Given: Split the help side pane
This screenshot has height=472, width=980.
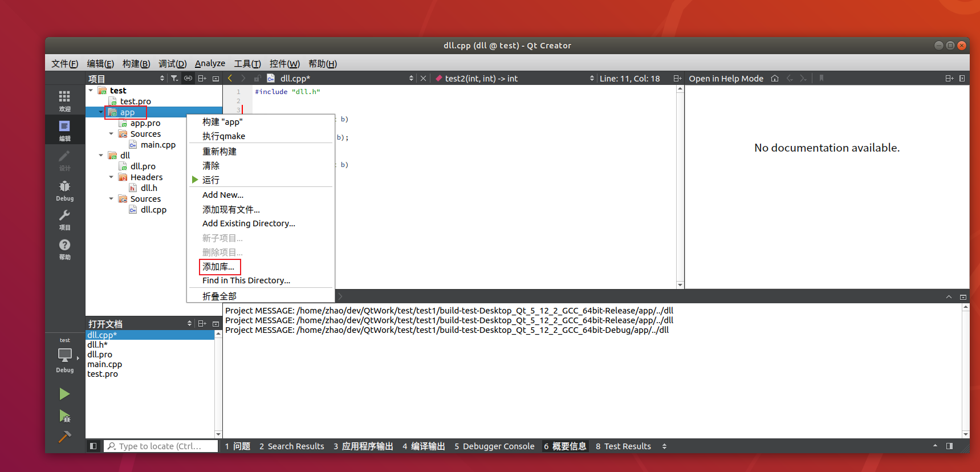Looking at the screenshot, I should [x=949, y=79].
